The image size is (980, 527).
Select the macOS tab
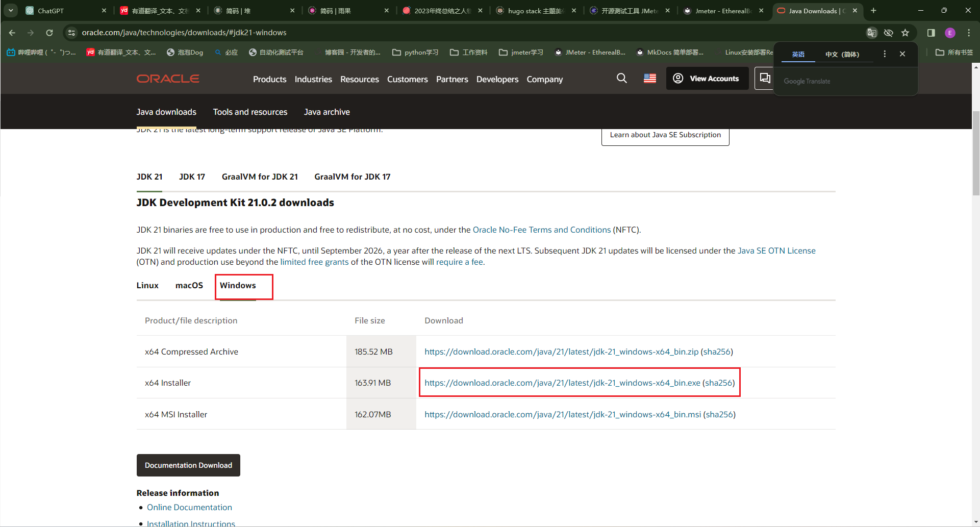pyautogui.click(x=189, y=285)
